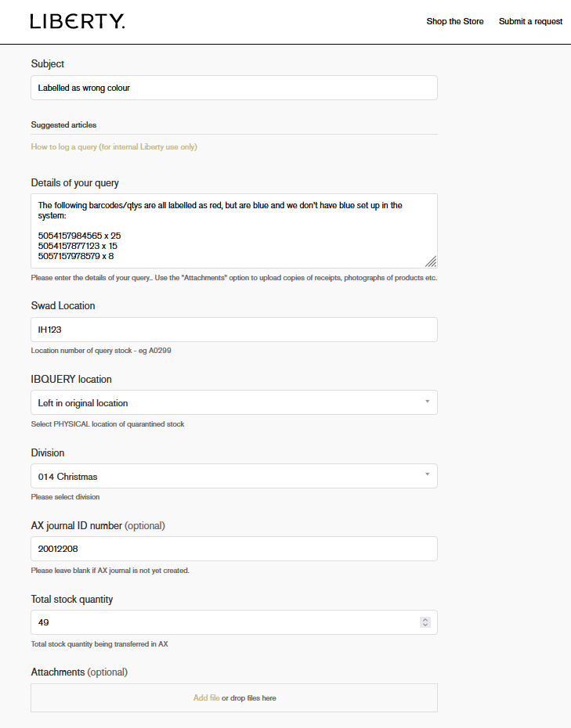Click the Liberty logo

pyautogui.click(x=77, y=22)
